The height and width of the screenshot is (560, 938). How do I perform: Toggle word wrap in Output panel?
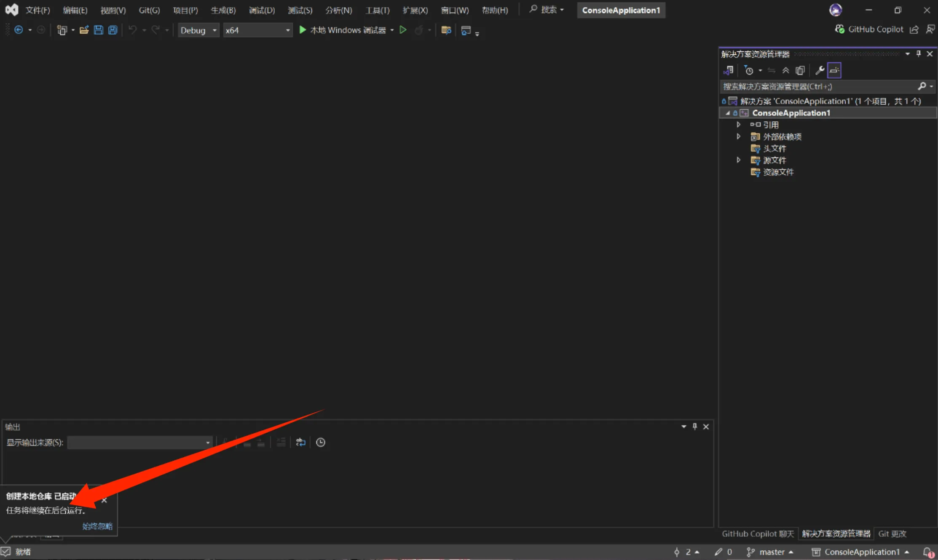pos(300,442)
